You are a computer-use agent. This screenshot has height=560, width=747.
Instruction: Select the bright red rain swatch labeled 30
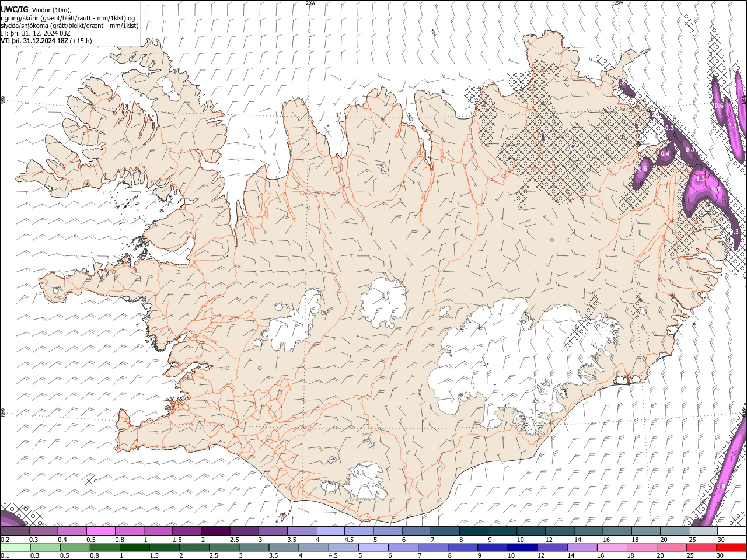(731, 547)
